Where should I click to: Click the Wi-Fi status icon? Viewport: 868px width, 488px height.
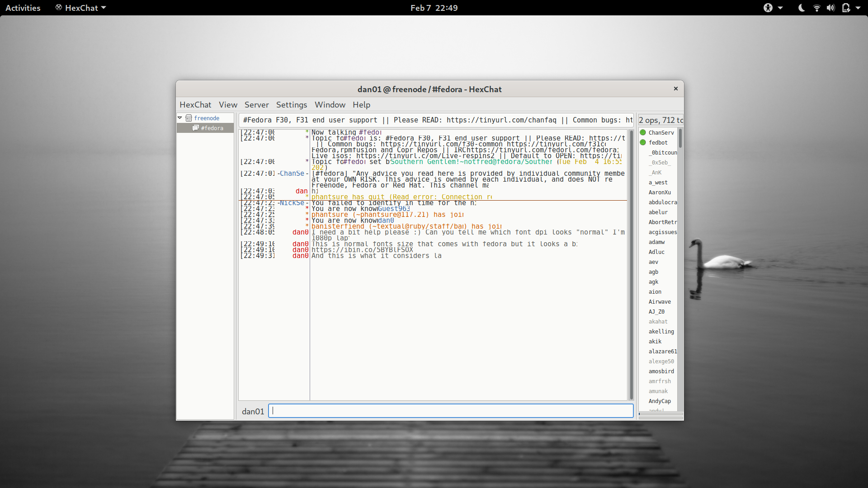816,8
